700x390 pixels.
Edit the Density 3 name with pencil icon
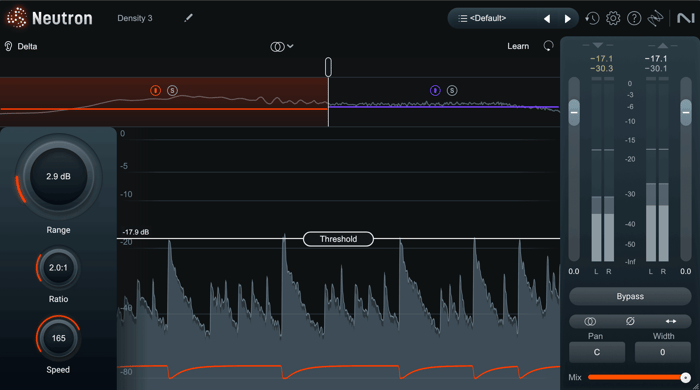pyautogui.click(x=188, y=18)
